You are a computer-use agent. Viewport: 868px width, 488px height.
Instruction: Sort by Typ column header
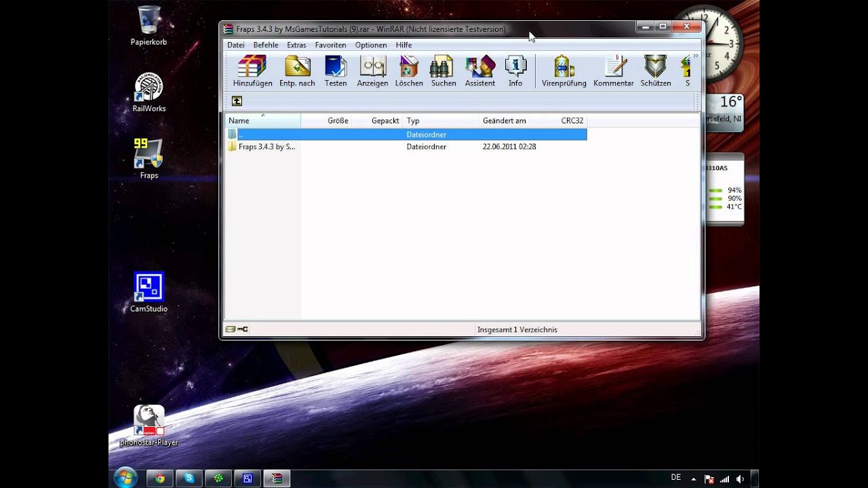pos(441,121)
